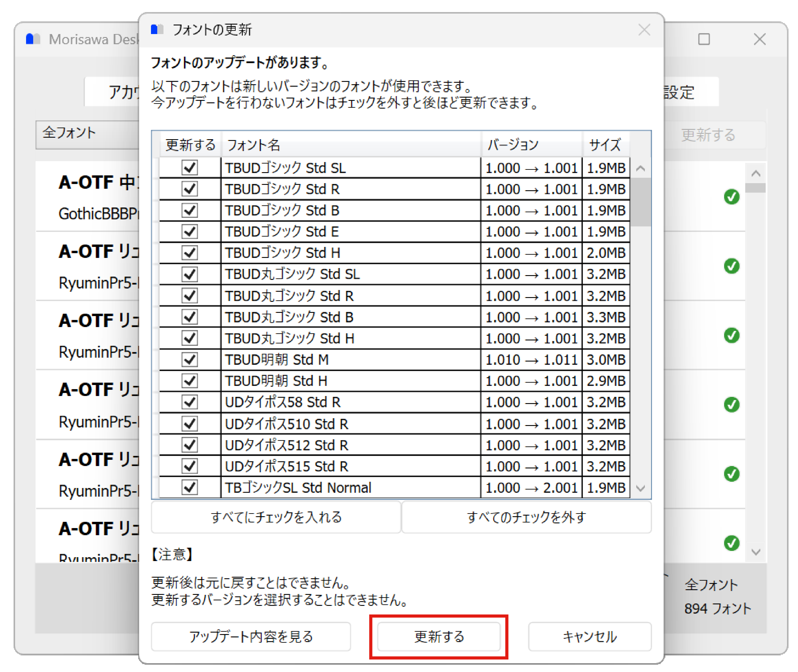Toggle checkbox for TBUD明朝 Std H
798x672 pixels.
190,381
